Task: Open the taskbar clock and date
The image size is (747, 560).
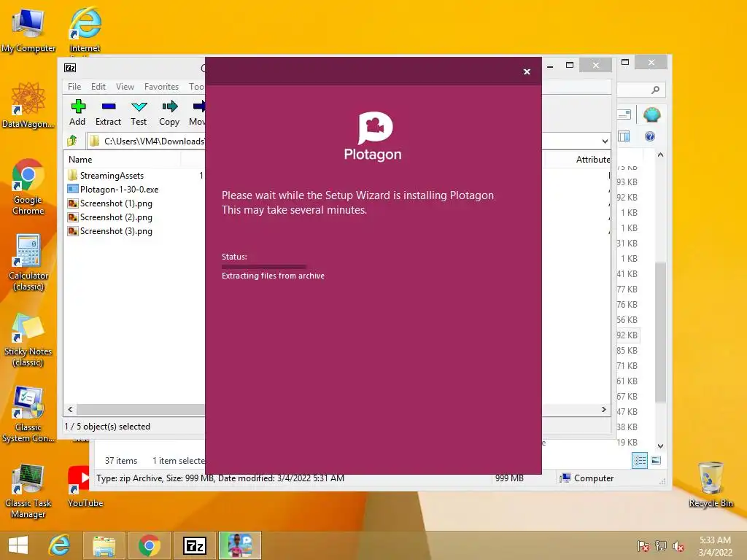Action: (x=715, y=546)
